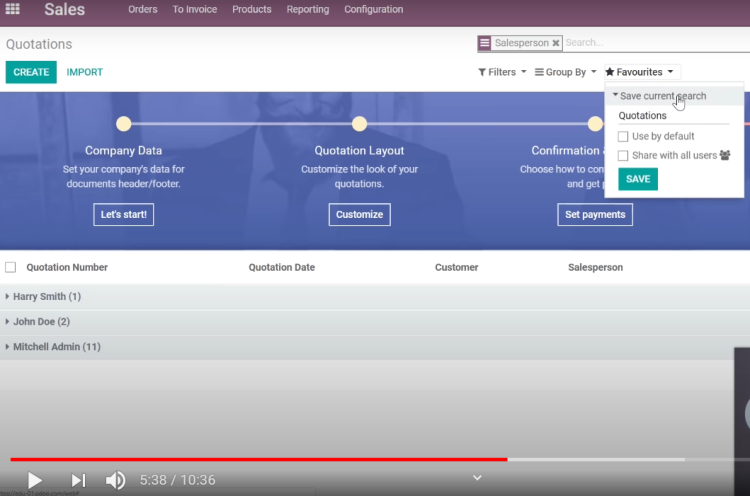Open the Orders menu
The image size is (750, 496).
pyautogui.click(x=143, y=9)
